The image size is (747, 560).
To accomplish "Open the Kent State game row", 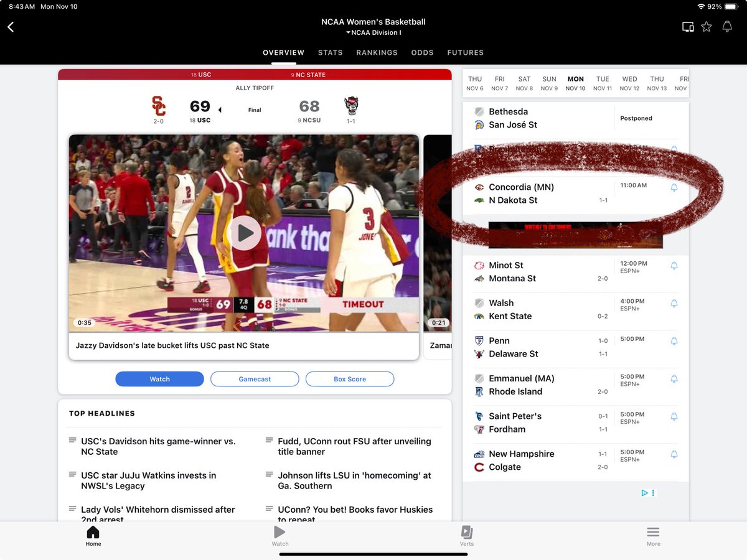I will (x=575, y=310).
